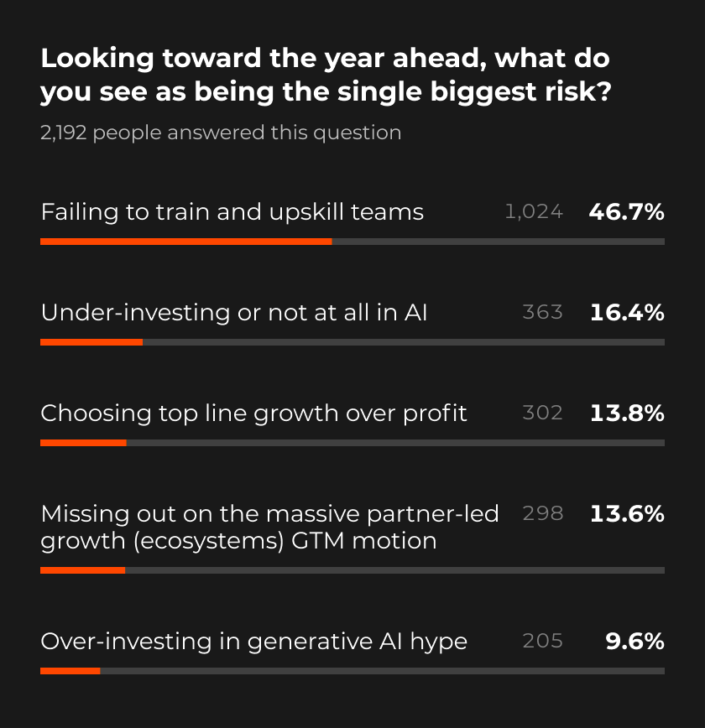Click the 9.6% percentage figure
The image size is (705, 728).
pos(634,642)
